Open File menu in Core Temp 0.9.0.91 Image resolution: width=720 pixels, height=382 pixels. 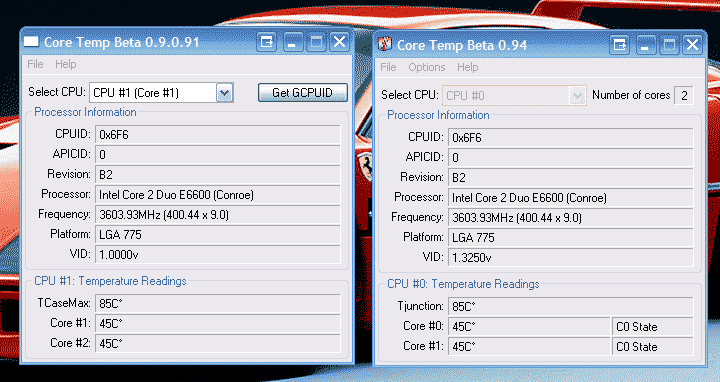[35, 64]
